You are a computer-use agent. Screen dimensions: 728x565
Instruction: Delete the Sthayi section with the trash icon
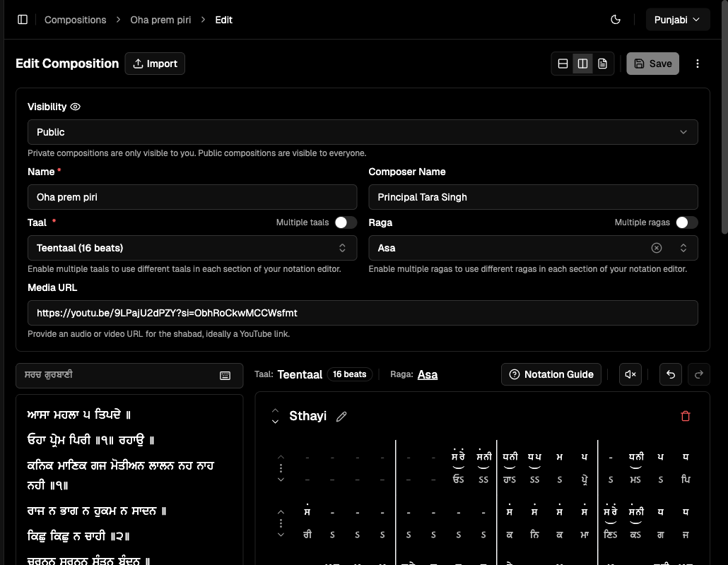coord(685,416)
